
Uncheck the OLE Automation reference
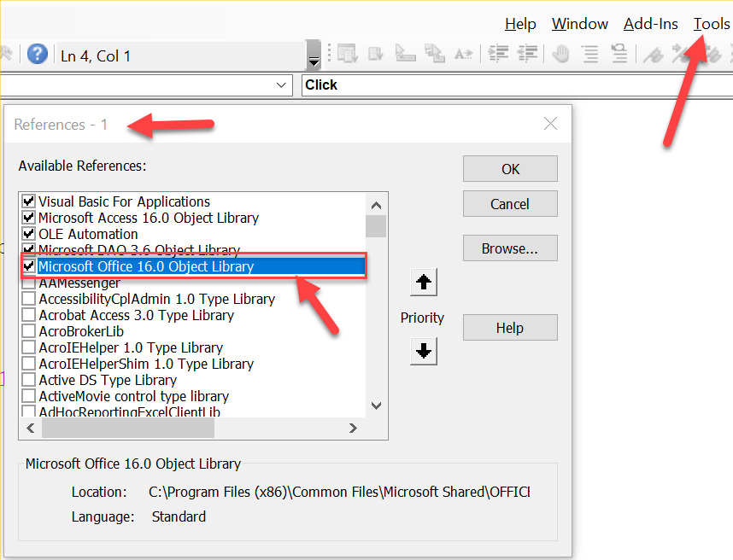pos(28,234)
